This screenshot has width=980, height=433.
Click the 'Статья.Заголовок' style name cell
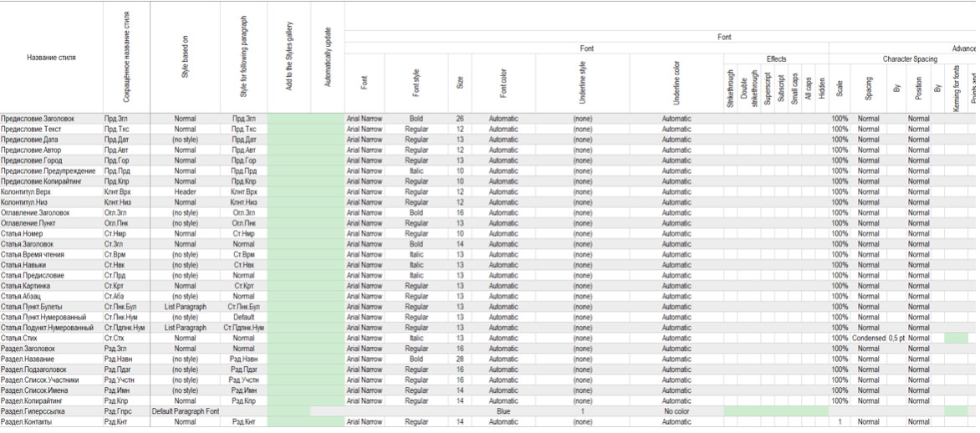click(x=51, y=244)
